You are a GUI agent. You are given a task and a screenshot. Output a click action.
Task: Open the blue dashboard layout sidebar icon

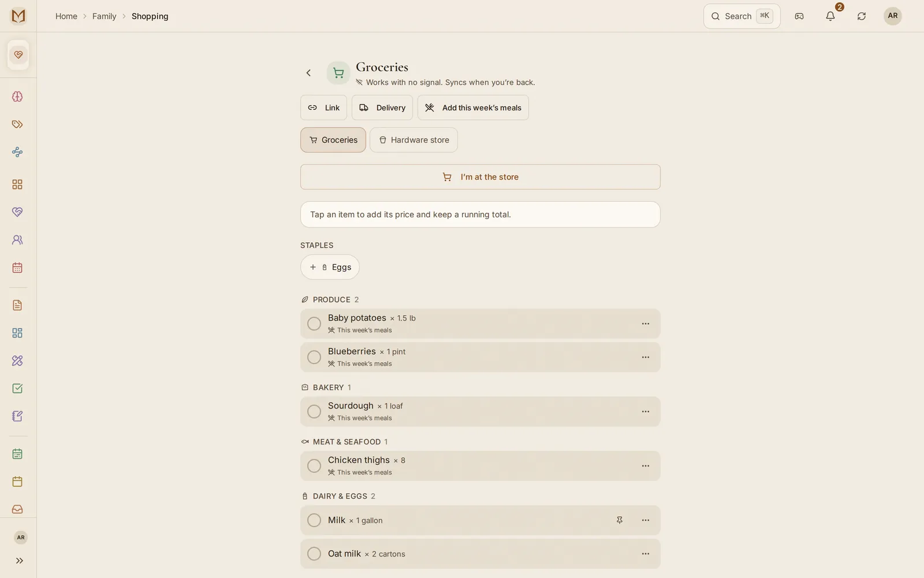(17, 333)
